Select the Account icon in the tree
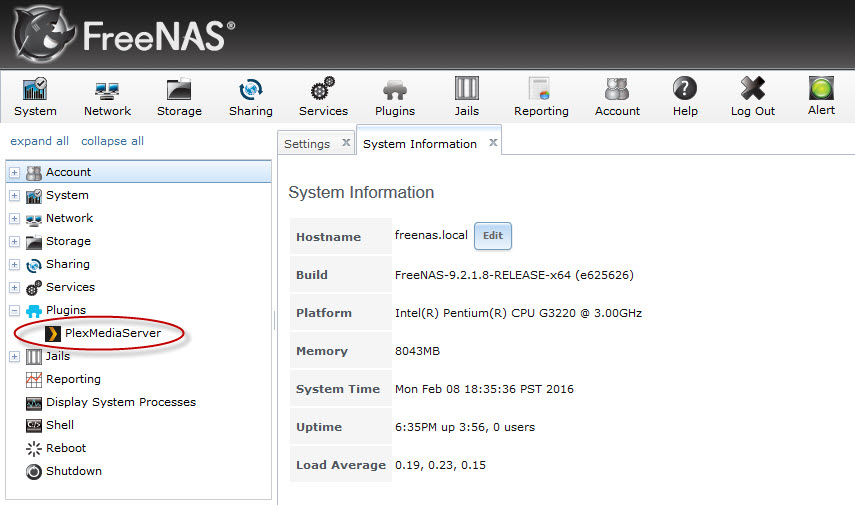Screen dimensions: 855x505 click(34, 173)
